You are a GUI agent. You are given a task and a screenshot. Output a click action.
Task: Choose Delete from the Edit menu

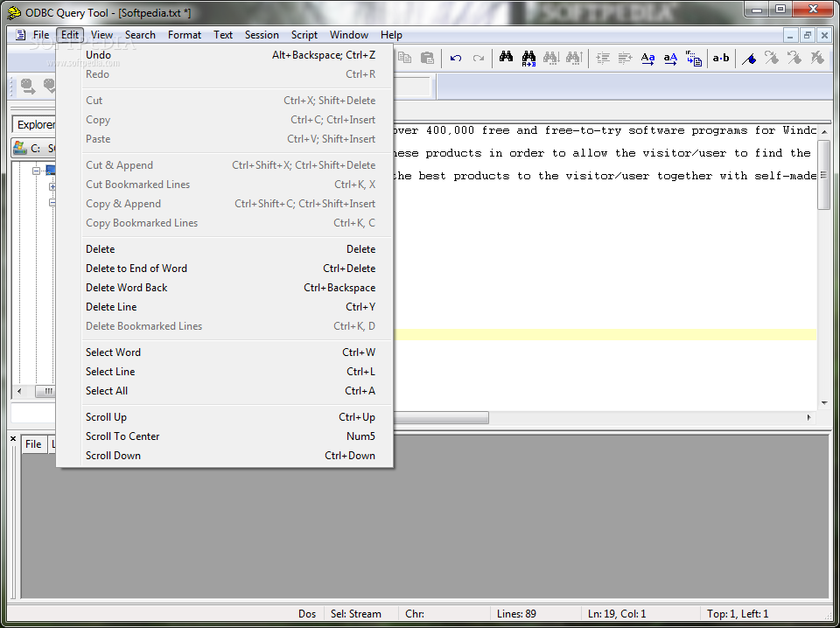click(x=225, y=249)
